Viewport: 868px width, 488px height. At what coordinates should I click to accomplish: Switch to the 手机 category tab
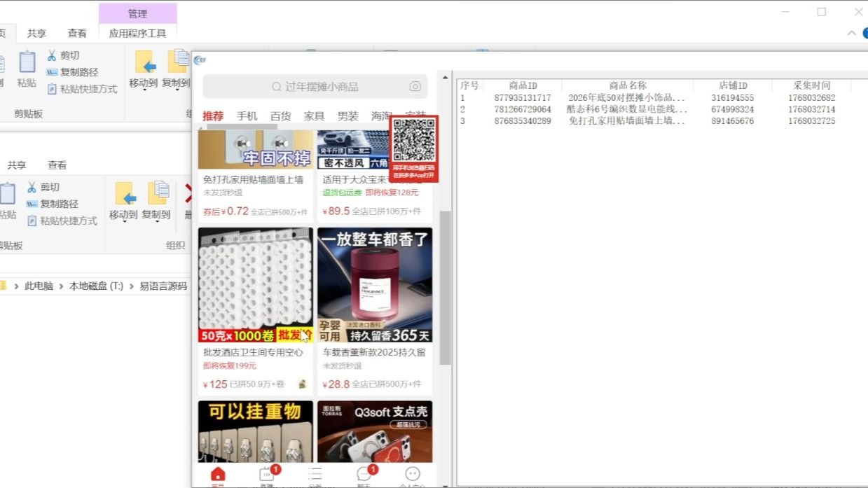click(247, 116)
